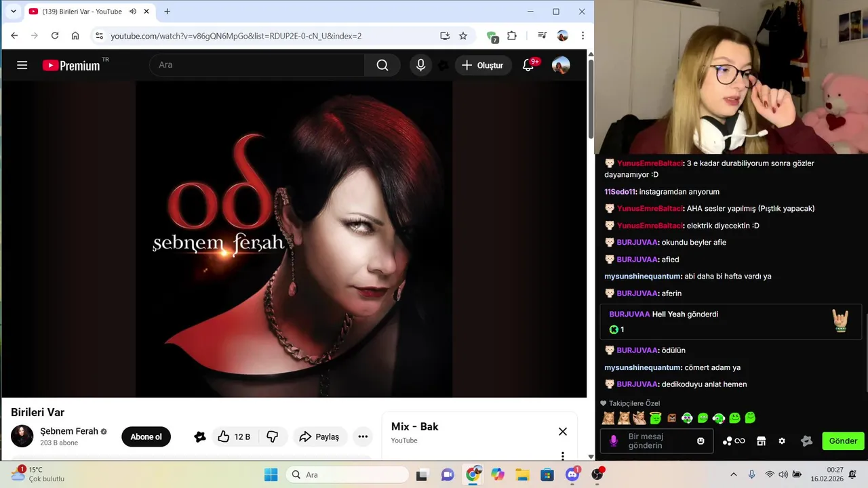The image size is (868, 488).
Task: Open weather widget 15°C Çok bulutlu
Action: pyautogui.click(x=38, y=474)
